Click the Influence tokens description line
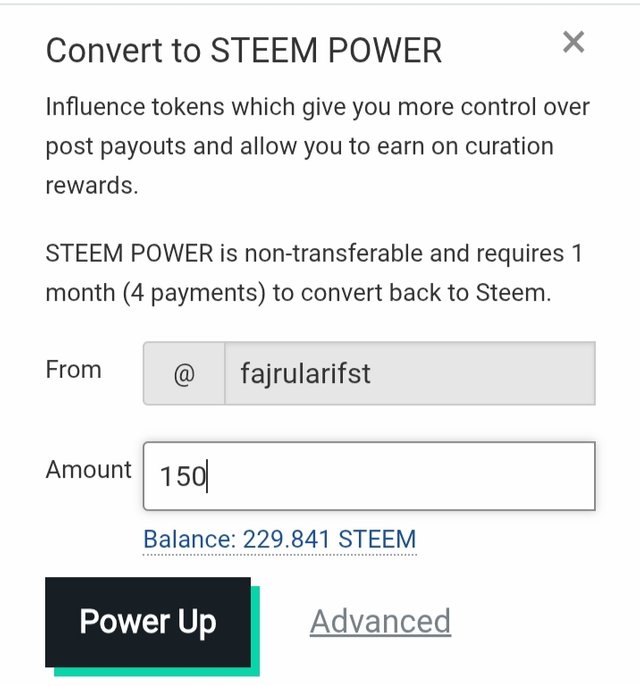 click(318, 107)
